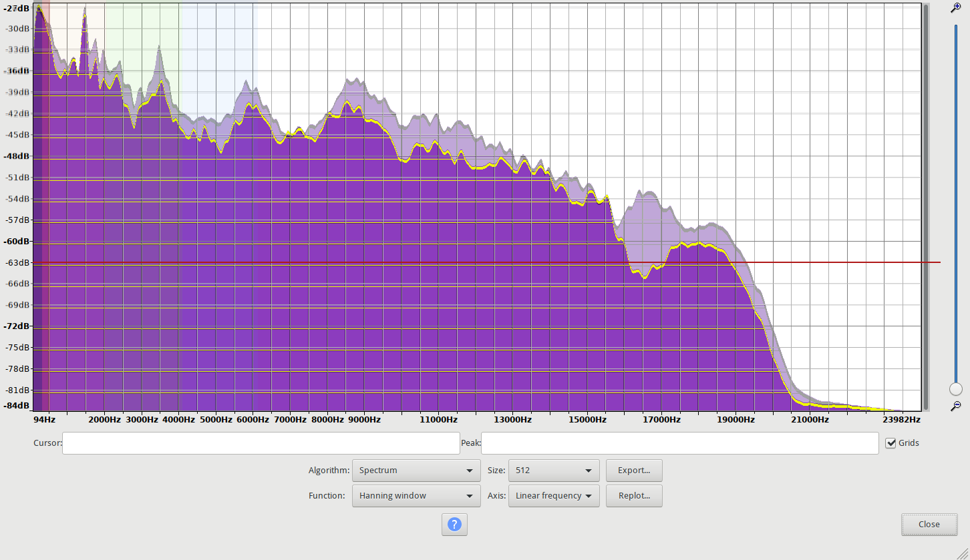Click the Export... button
This screenshot has height=560, width=970.
click(634, 471)
